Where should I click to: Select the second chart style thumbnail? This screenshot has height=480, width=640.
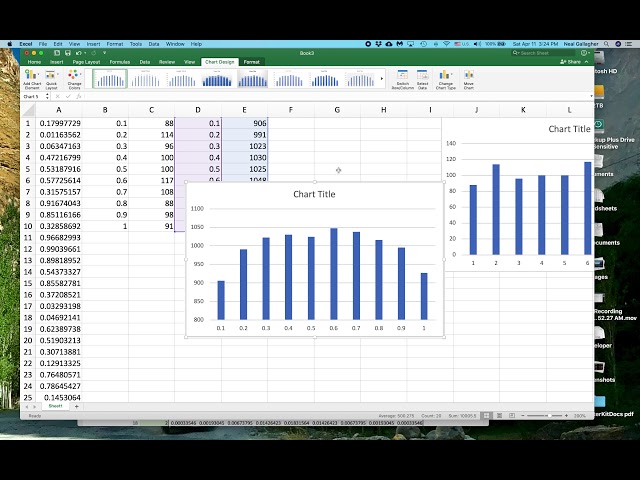click(145, 78)
